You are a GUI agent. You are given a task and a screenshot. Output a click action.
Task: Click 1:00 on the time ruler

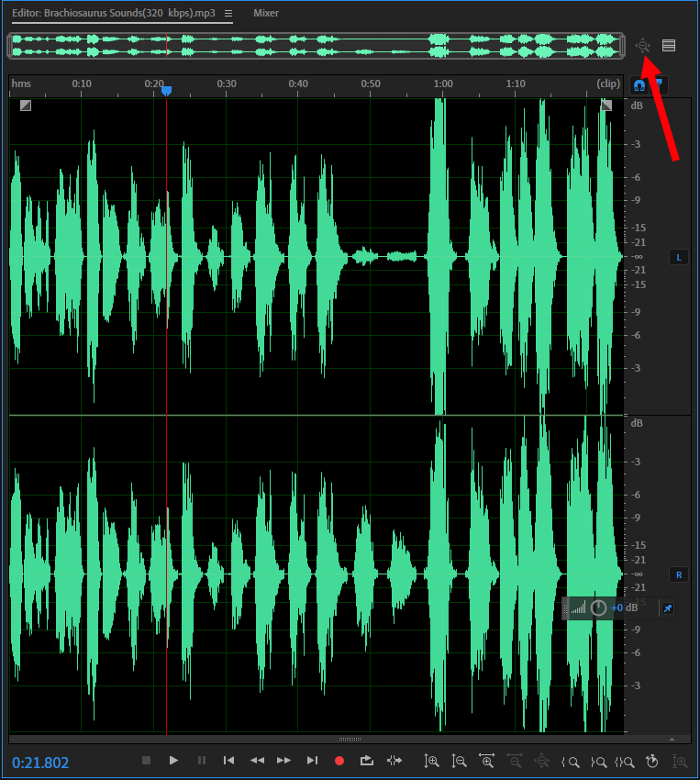443,84
